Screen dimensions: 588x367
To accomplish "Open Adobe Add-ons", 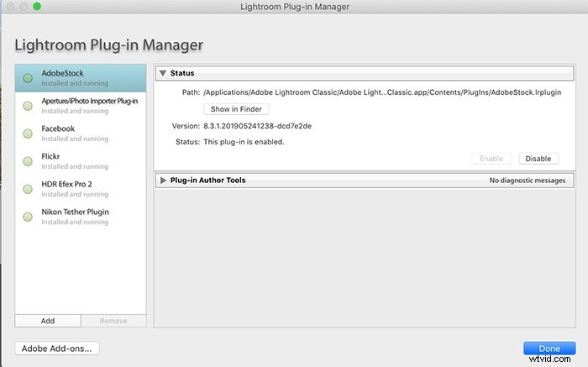I will 56,349.
